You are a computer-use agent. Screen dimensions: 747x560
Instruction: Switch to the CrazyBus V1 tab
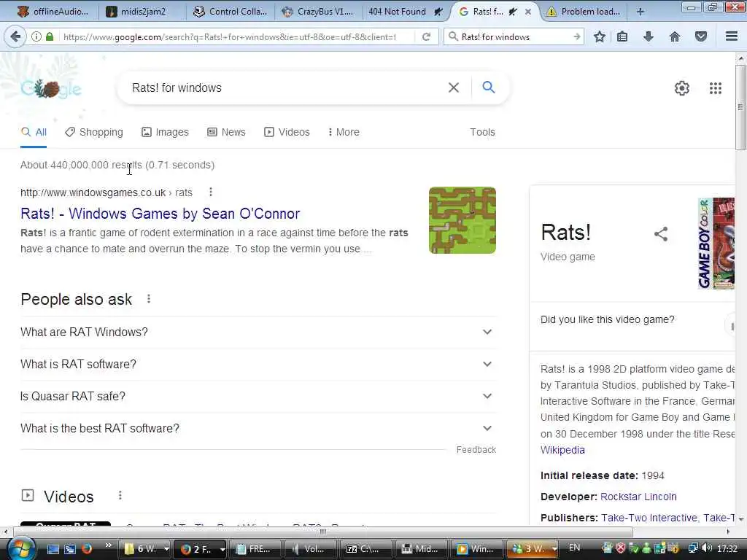319,12
